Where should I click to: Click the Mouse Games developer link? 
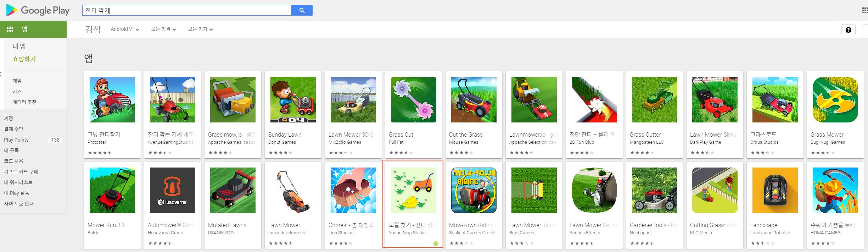click(x=464, y=142)
